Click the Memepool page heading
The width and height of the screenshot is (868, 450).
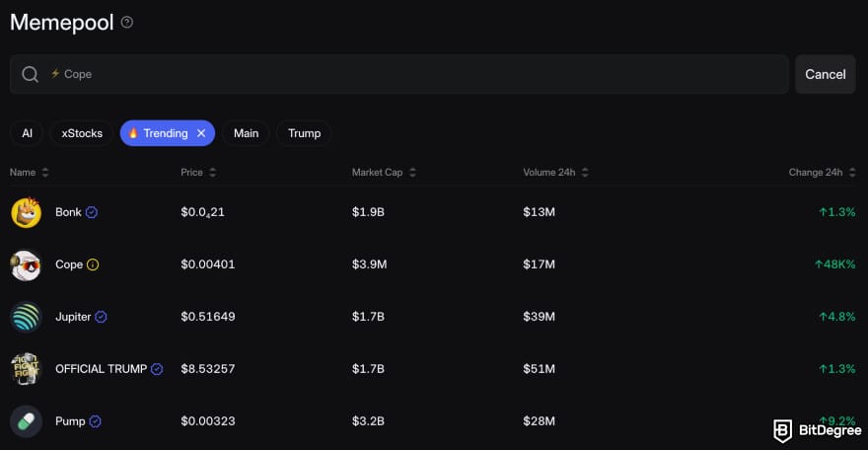[x=61, y=23]
